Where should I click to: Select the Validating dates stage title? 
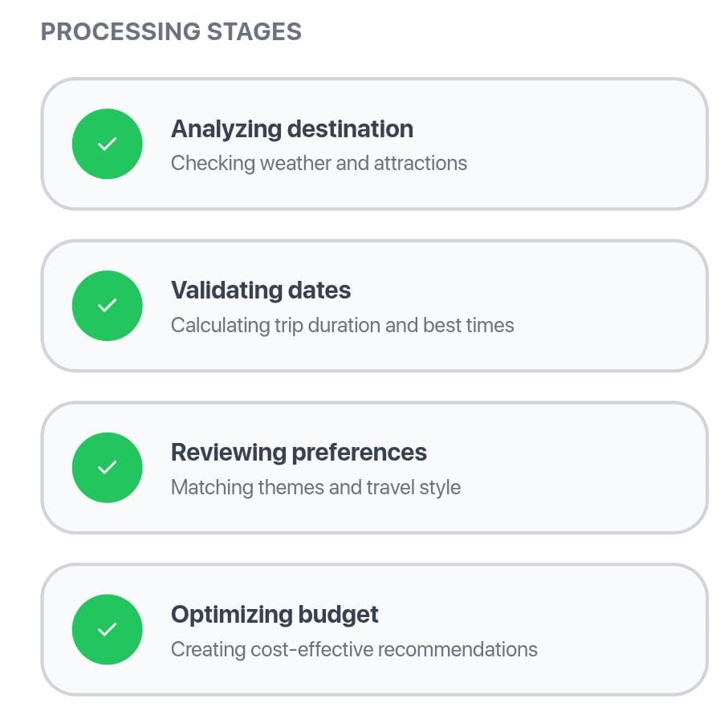pos(261,290)
